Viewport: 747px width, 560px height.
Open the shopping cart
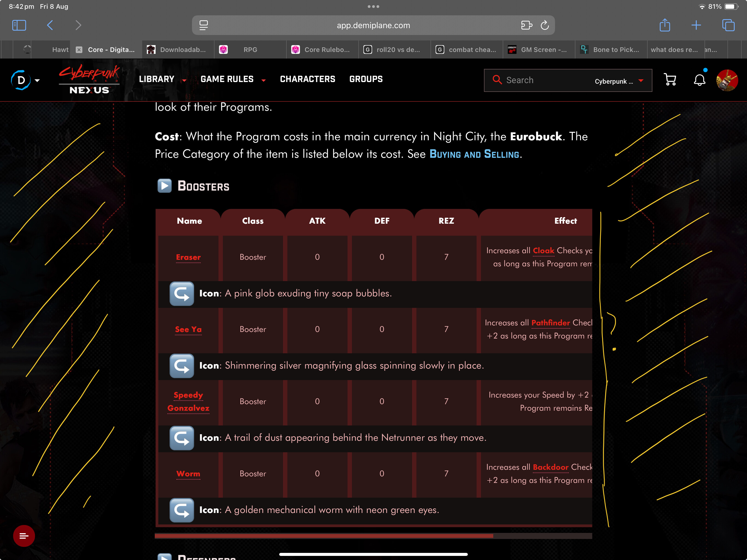[670, 80]
